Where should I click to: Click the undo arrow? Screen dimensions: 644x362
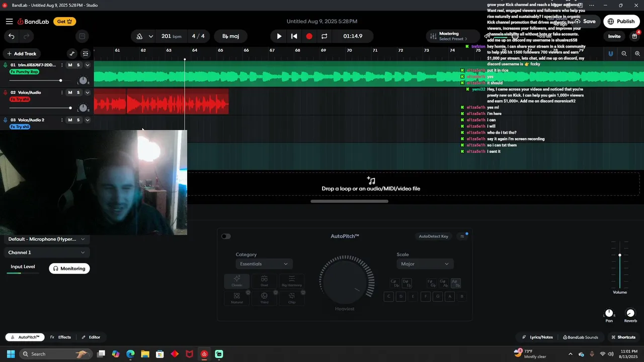pos(12,36)
